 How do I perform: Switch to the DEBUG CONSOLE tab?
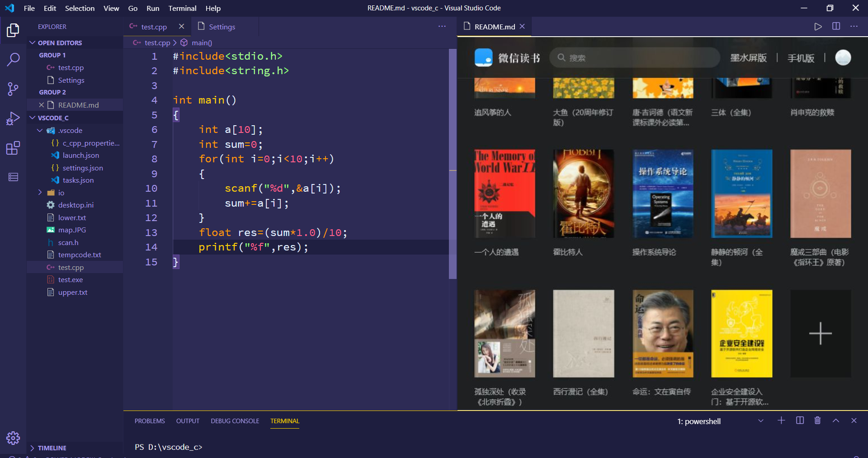click(235, 421)
